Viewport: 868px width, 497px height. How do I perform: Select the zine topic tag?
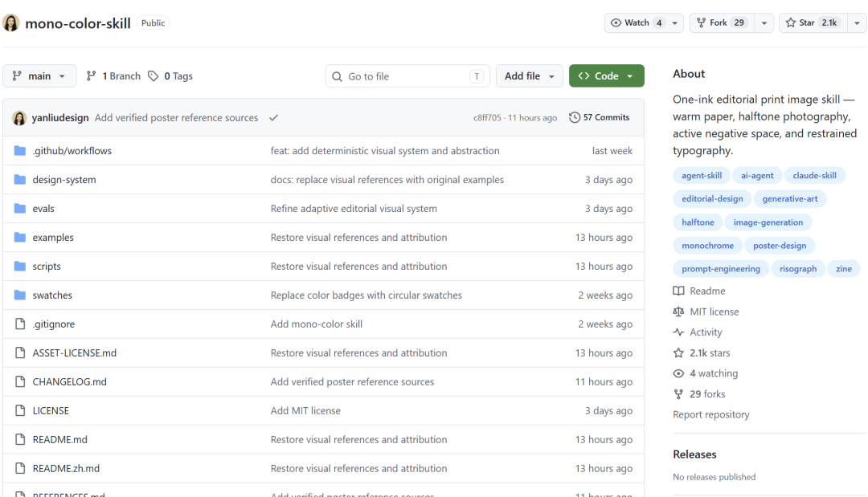click(844, 269)
